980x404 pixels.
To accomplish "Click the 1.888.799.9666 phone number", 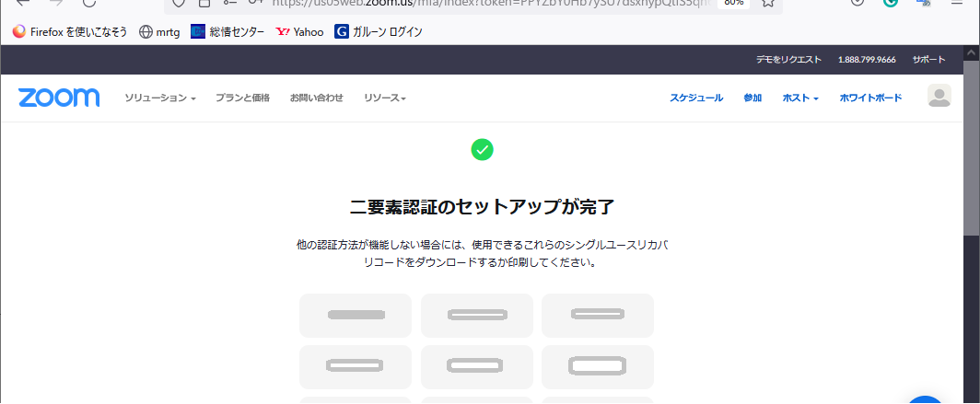I will (867, 60).
